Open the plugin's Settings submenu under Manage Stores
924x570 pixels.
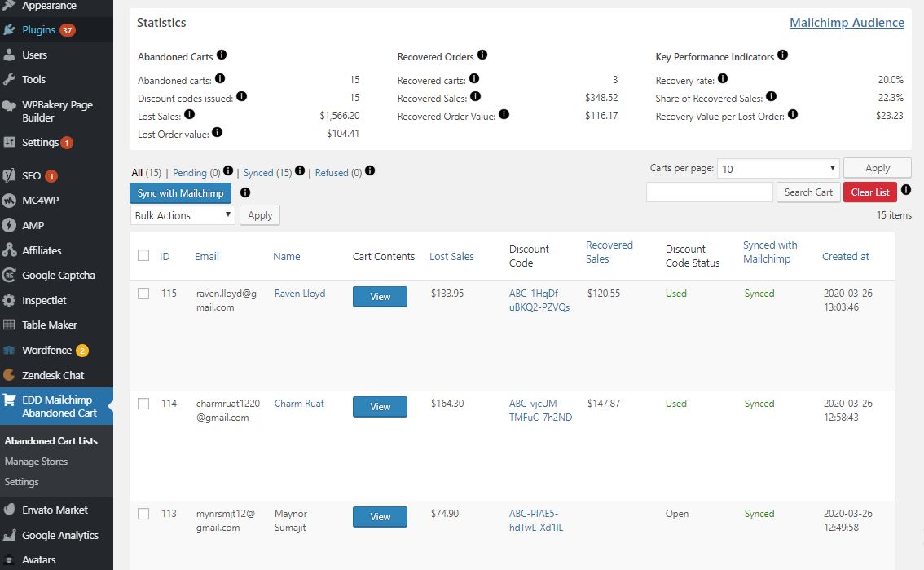[x=22, y=482]
